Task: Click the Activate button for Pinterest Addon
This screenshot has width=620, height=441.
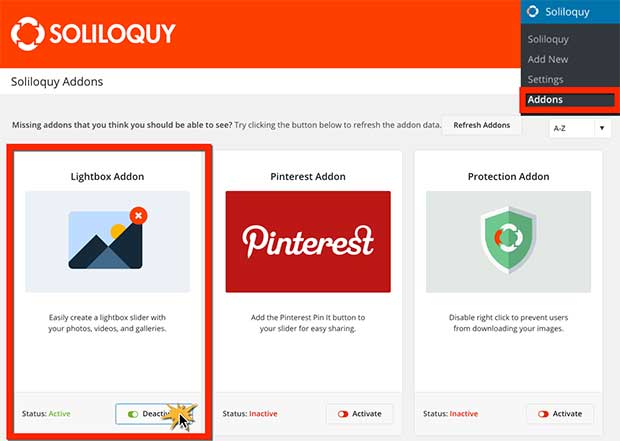Action: tap(360, 414)
